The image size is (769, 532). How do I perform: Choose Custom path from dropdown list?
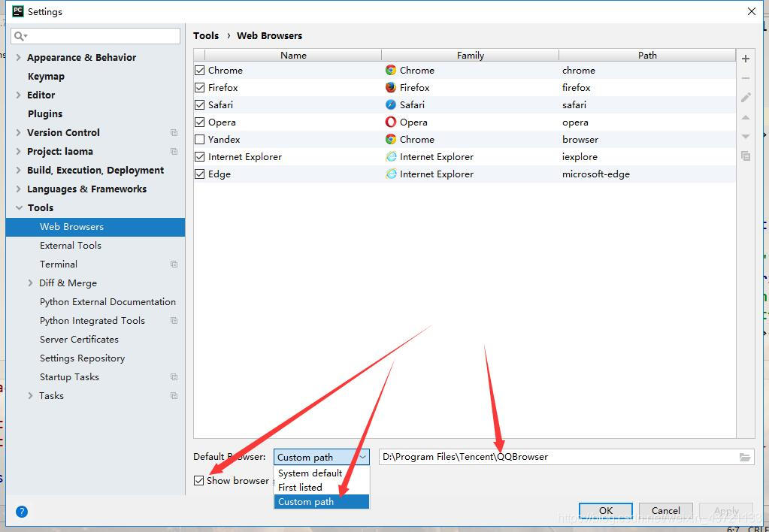[x=321, y=502]
